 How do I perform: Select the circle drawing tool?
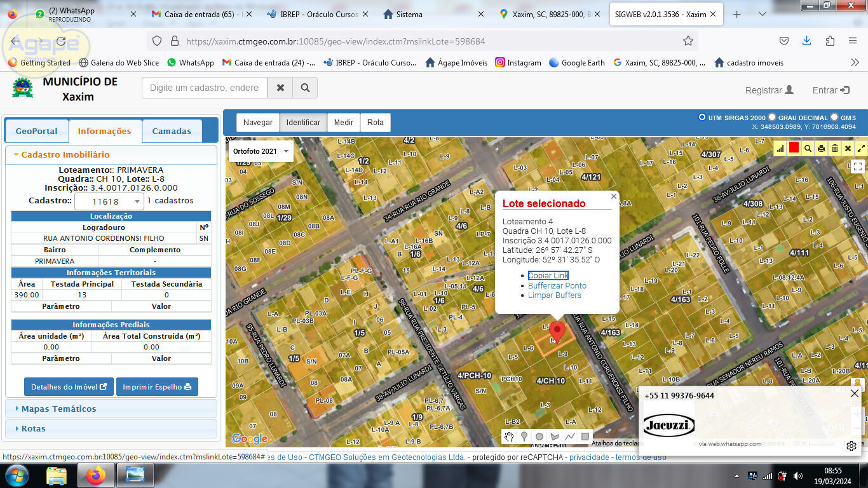click(x=539, y=437)
